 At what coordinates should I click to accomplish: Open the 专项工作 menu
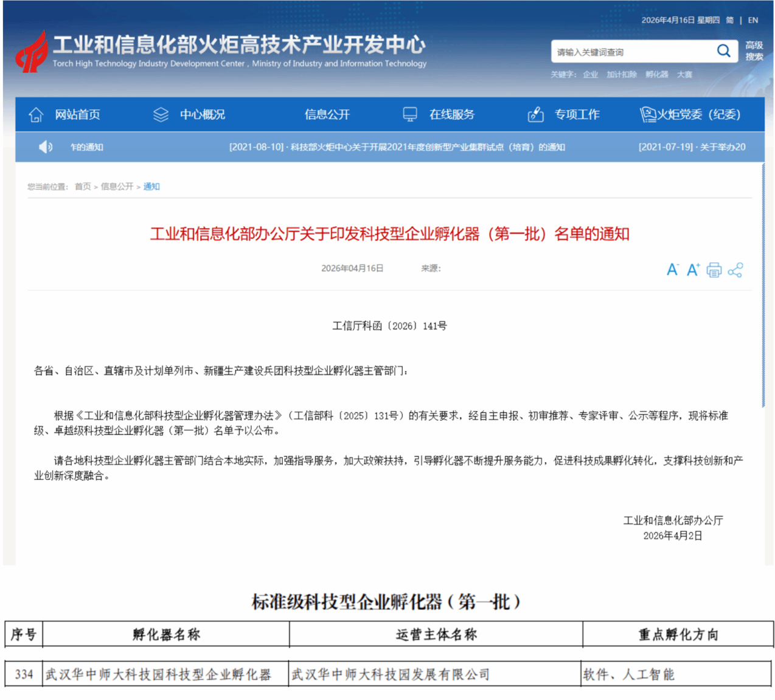[x=577, y=114]
